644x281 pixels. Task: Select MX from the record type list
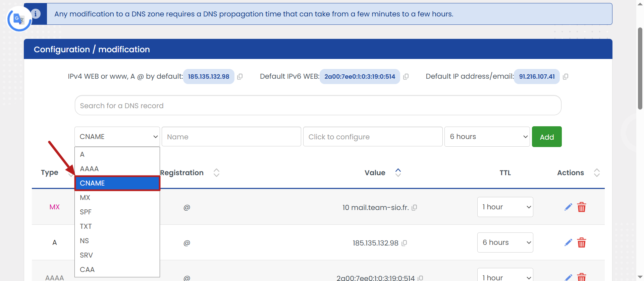85,198
